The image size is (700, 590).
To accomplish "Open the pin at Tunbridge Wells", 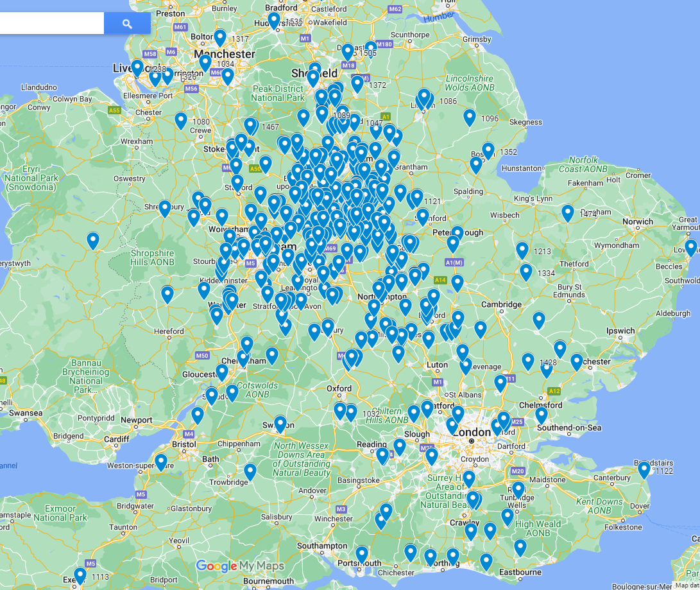I will (x=518, y=490).
